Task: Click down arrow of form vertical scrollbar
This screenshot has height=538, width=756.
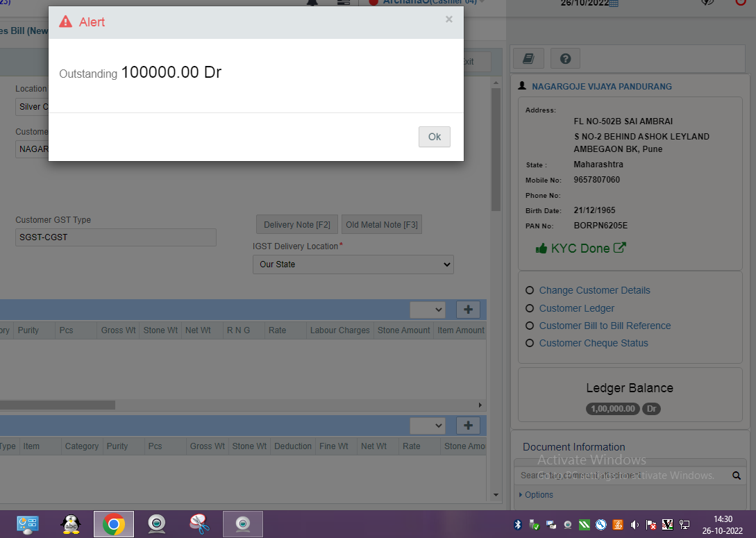Action: pyautogui.click(x=496, y=495)
